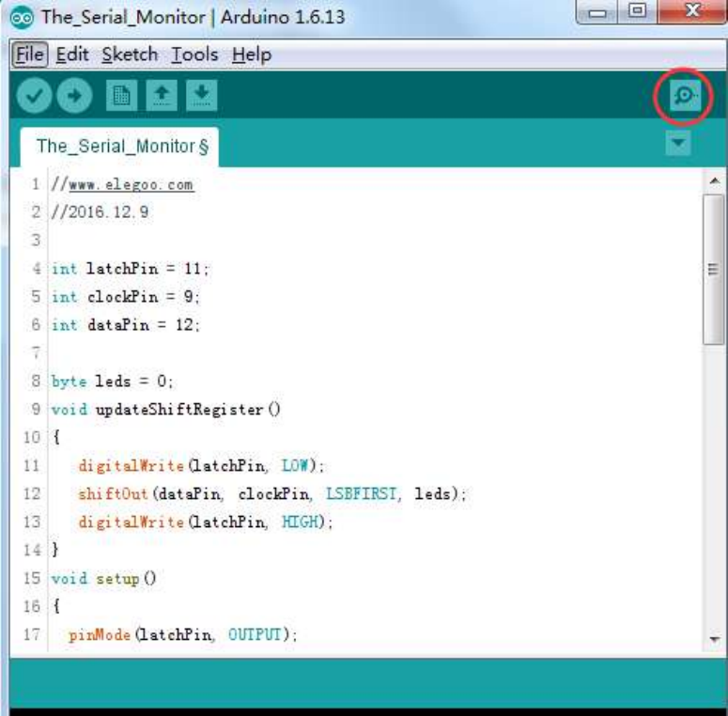Click 'digitalWrite(latchPin, HIGH);' line

pyautogui.click(x=205, y=521)
